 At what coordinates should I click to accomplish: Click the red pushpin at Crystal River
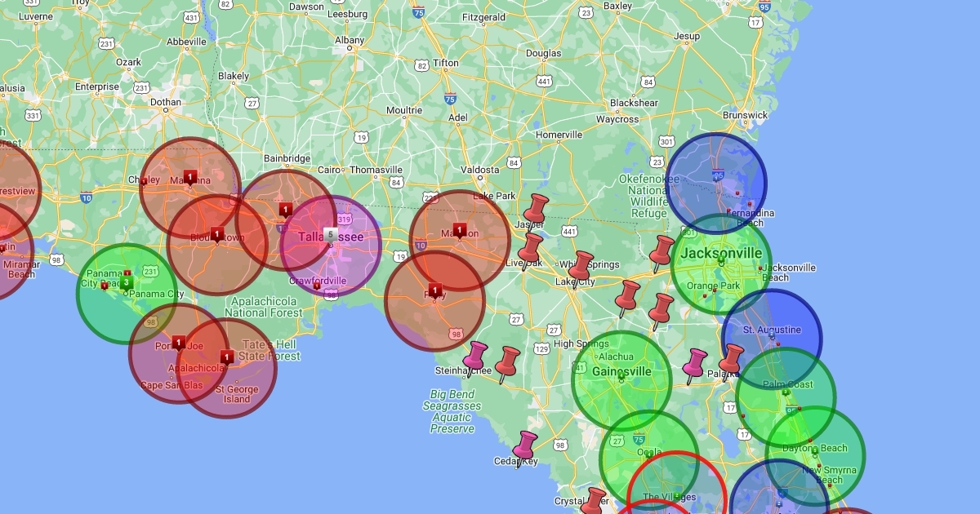click(595, 499)
